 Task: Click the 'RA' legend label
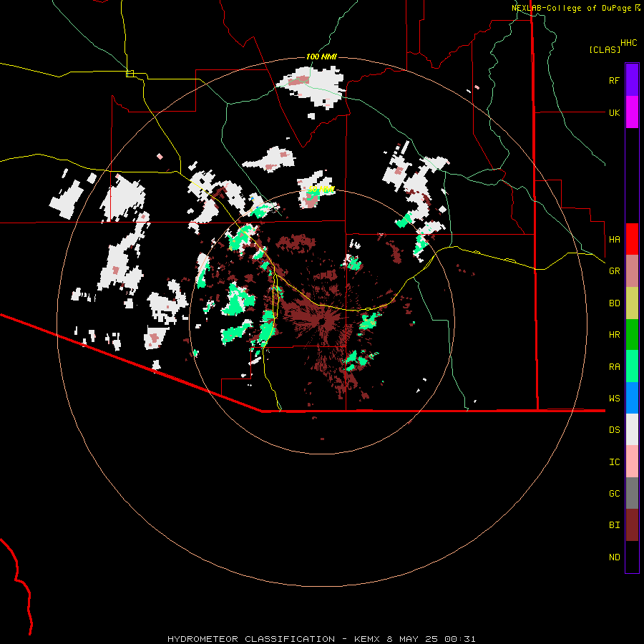coord(614,367)
